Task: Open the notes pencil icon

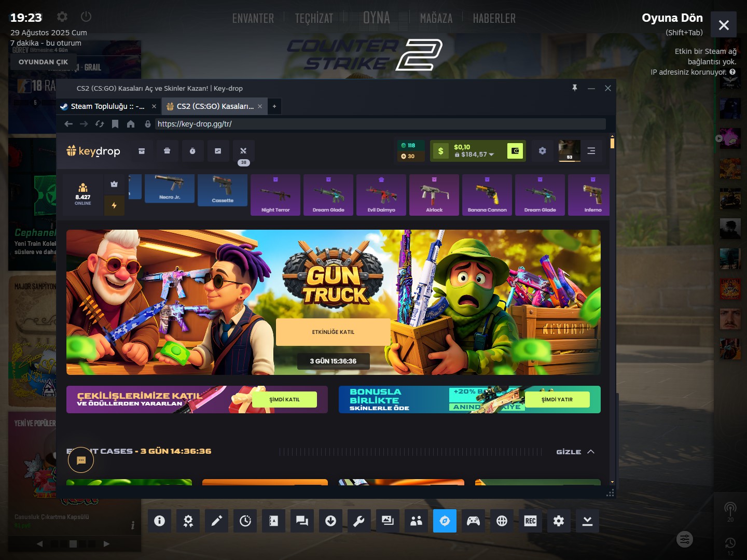Action: pyautogui.click(x=216, y=521)
